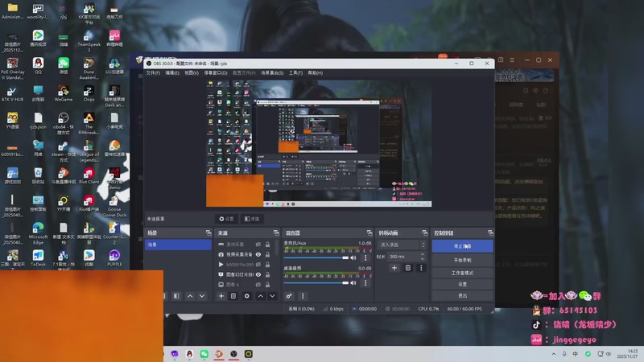The width and height of the screenshot is (644, 362).
Task: Open the 编辑(E) menu in OBS
Action: (172, 72)
